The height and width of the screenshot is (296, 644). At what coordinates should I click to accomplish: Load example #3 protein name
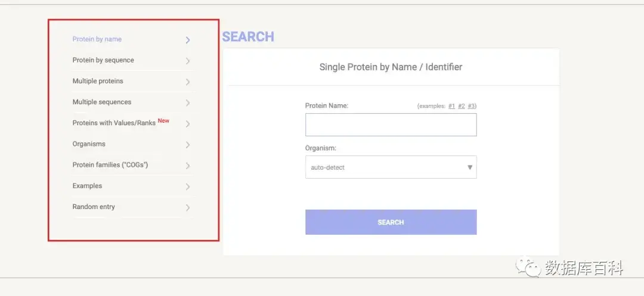(471, 106)
